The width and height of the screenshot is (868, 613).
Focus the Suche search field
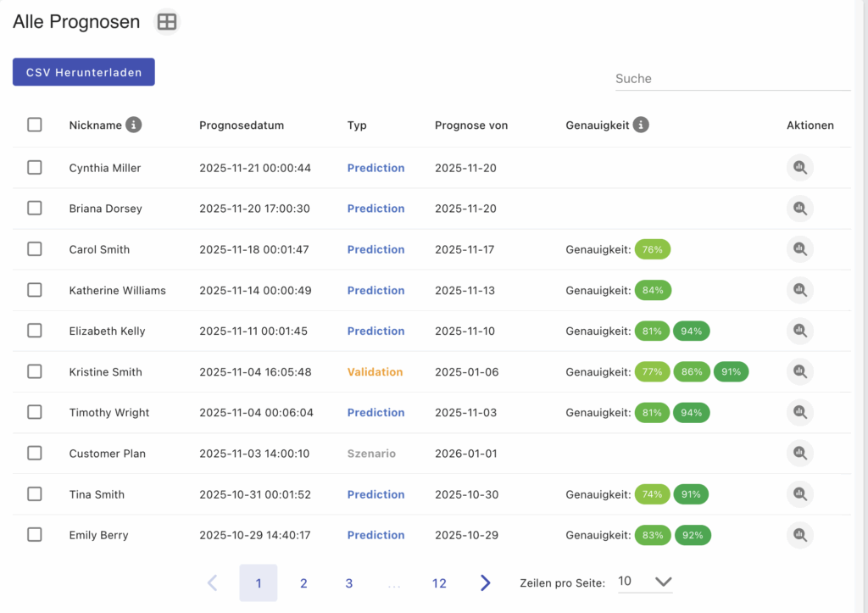732,78
